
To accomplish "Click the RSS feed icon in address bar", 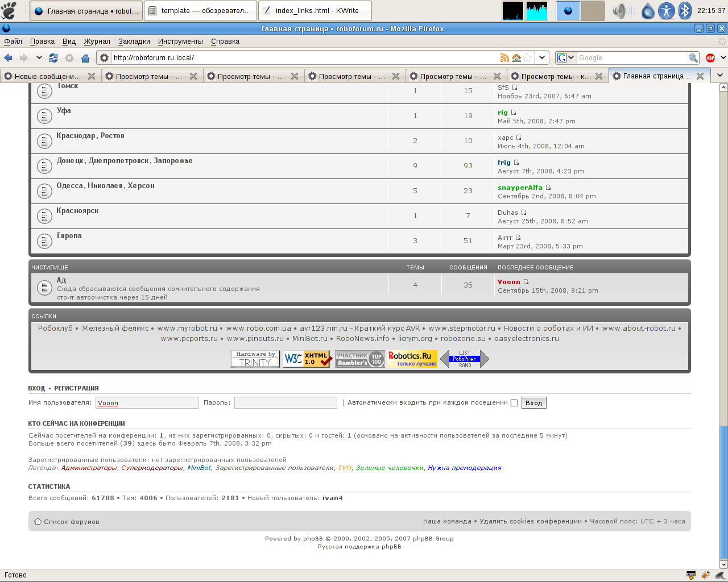I will (x=504, y=58).
